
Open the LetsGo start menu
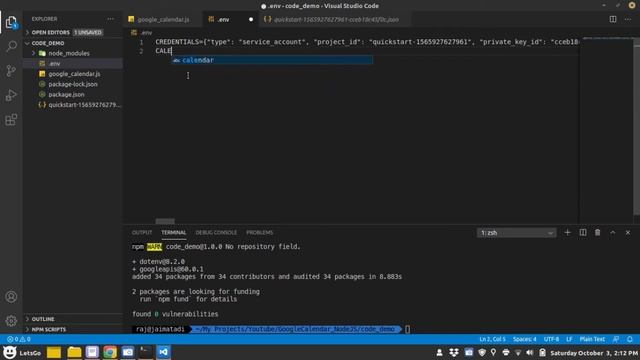point(22,352)
